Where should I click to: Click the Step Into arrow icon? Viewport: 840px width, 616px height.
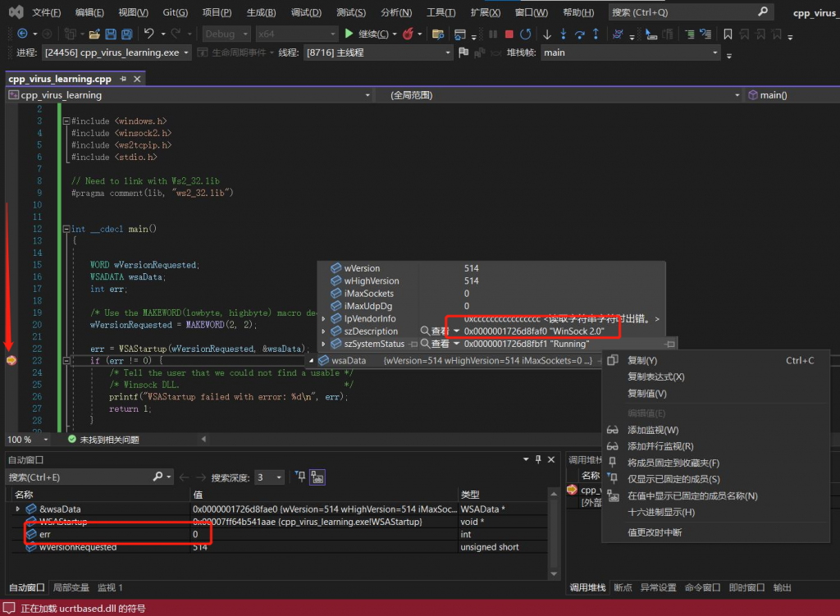click(564, 34)
